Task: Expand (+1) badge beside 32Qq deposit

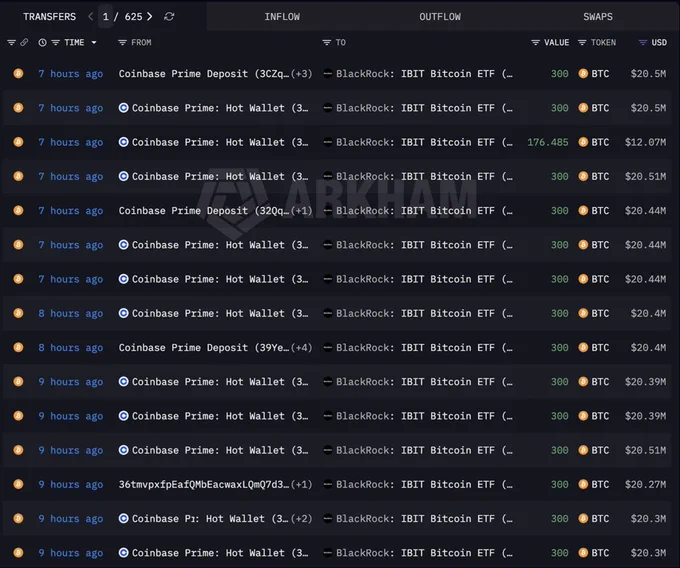Action: pos(301,211)
